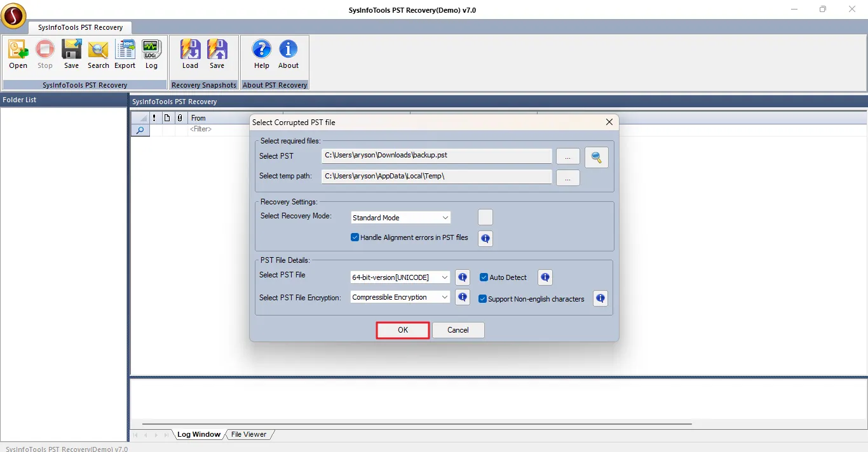Open the Log icon
This screenshot has width=868, height=452.
(x=151, y=54)
